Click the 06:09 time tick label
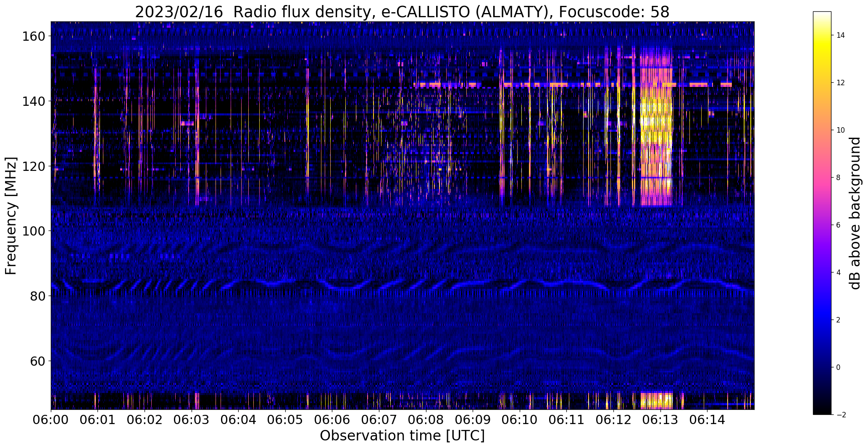The height and width of the screenshot is (448, 868). coord(473,419)
